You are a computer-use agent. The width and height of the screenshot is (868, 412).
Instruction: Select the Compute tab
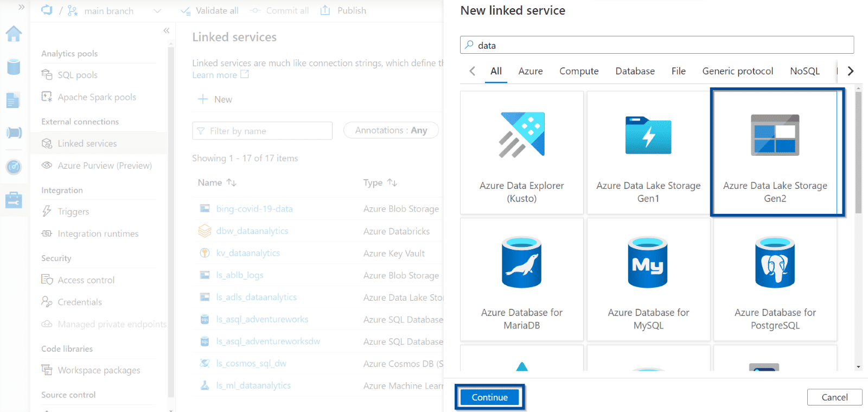(579, 71)
